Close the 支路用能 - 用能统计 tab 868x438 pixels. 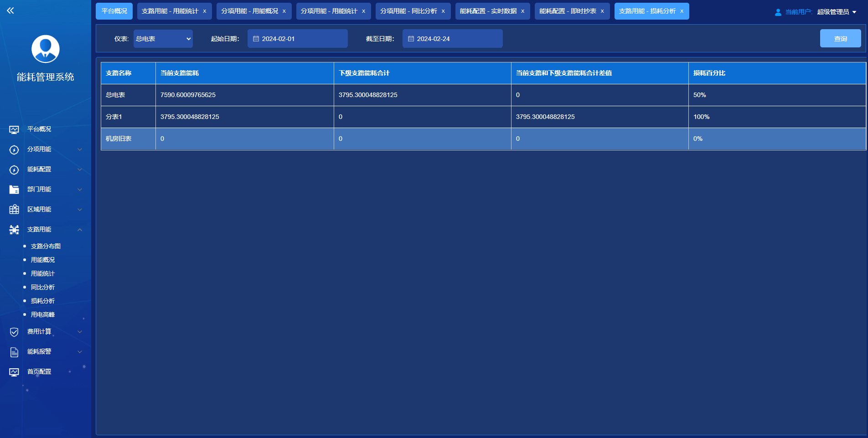click(205, 11)
